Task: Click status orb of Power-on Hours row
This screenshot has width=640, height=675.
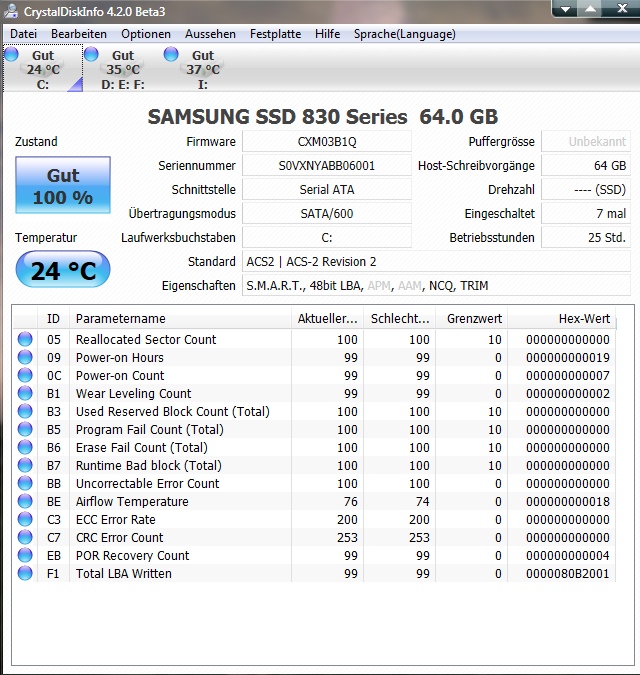Action: [x=25, y=357]
